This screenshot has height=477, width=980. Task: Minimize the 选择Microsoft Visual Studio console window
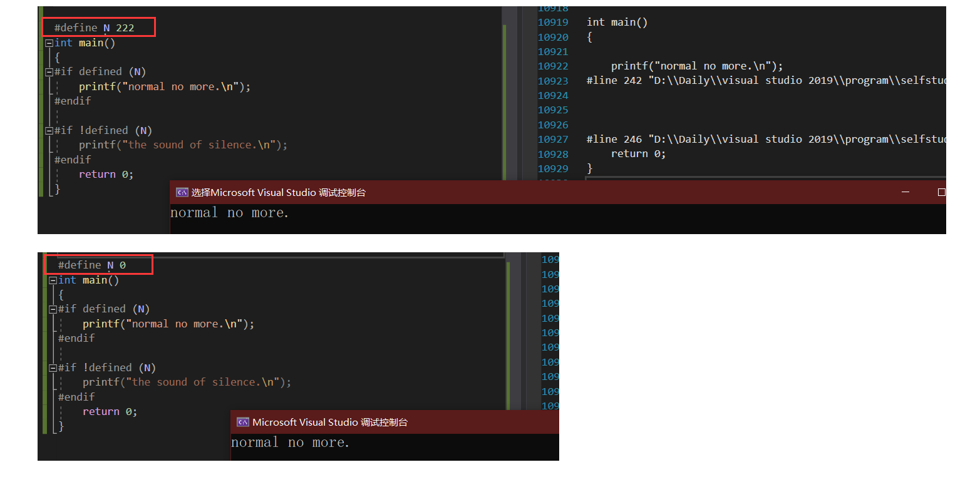point(905,192)
